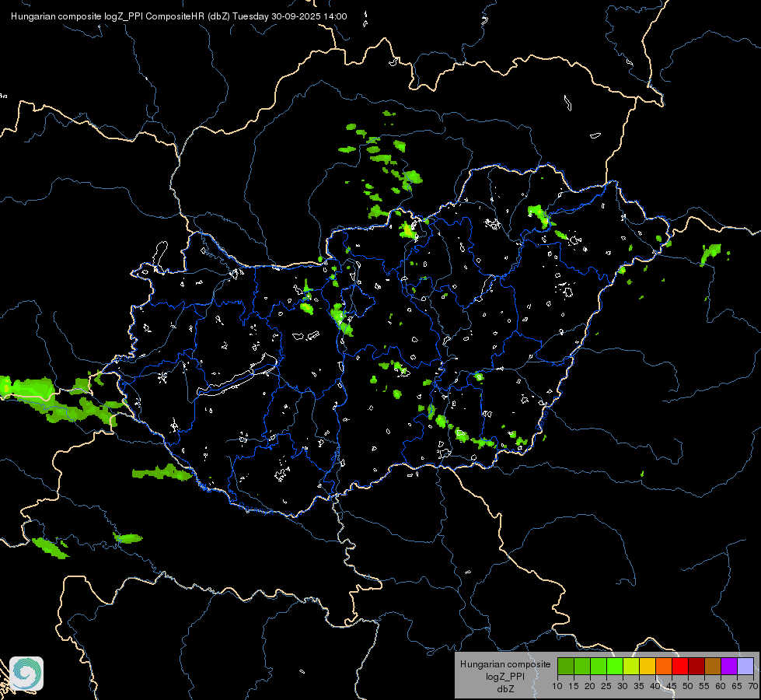The height and width of the screenshot is (700, 761).
Task: Pick the orange 40-45 dBZ legend swatch
Action: pos(664,666)
